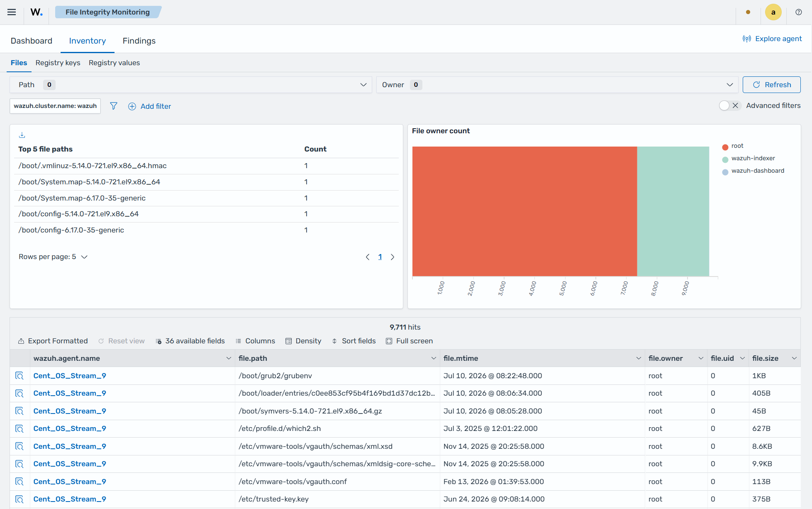The height and width of the screenshot is (509, 812).
Task: Inspect details for the xml.xsd row
Action: point(20,446)
